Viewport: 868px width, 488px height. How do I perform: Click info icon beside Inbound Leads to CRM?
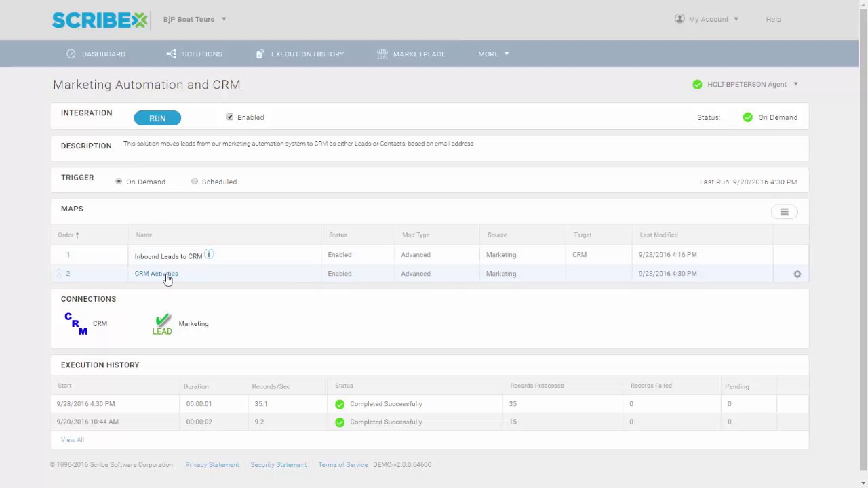coord(209,254)
